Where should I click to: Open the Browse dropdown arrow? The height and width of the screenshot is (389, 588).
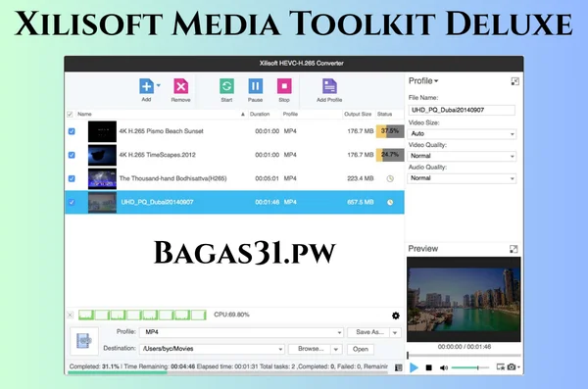(336, 349)
